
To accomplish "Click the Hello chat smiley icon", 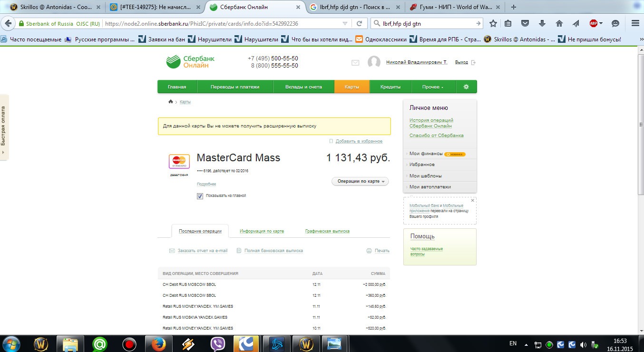I will [x=615, y=23].
